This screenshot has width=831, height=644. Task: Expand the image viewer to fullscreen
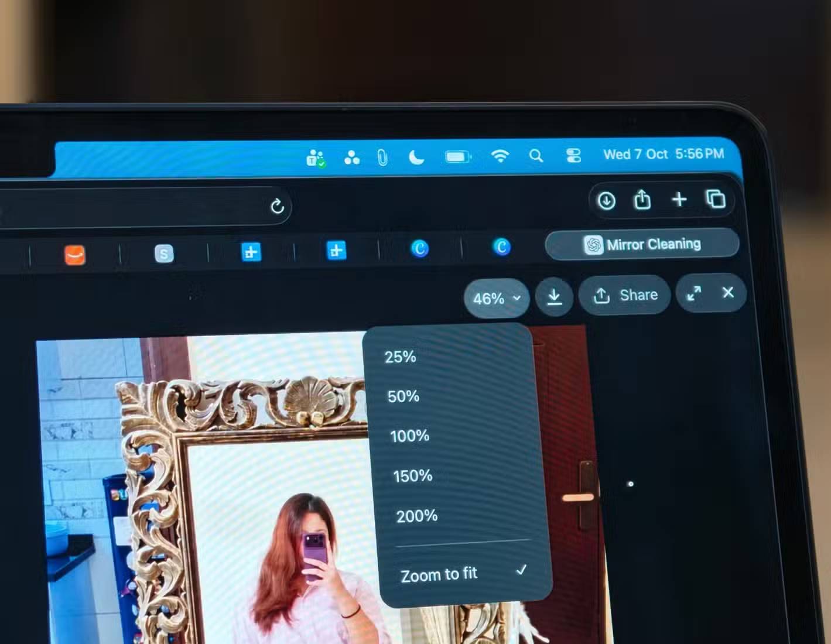pos(694,293)
